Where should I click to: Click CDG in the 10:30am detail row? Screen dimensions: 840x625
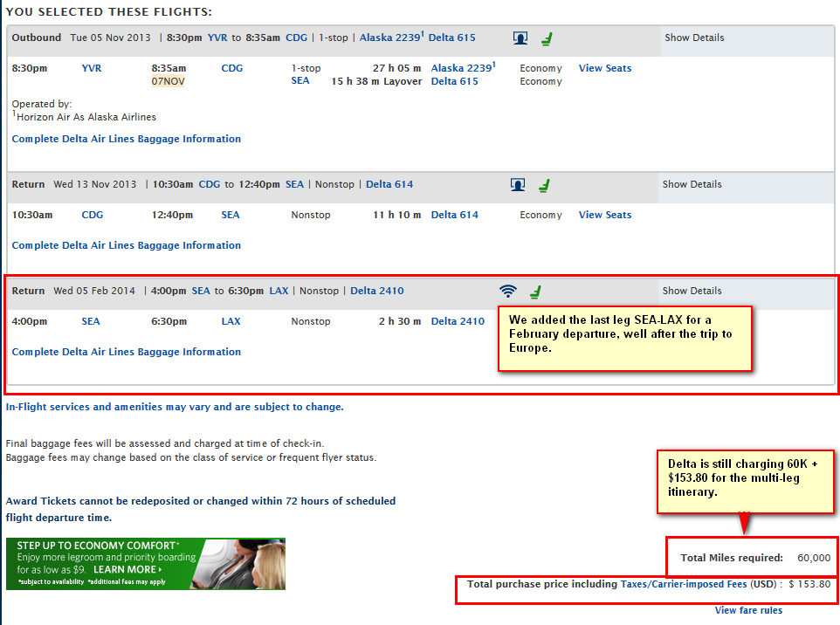[93, 215]
